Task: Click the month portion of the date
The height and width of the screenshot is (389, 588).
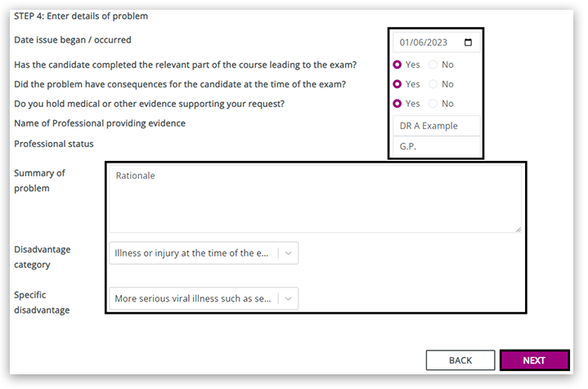Action: point(418,43)
